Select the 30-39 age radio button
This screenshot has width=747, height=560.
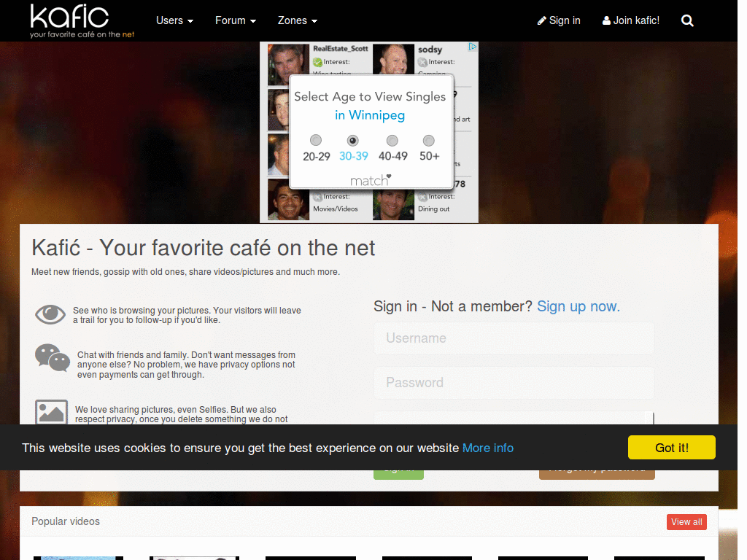tap(352, 141)
